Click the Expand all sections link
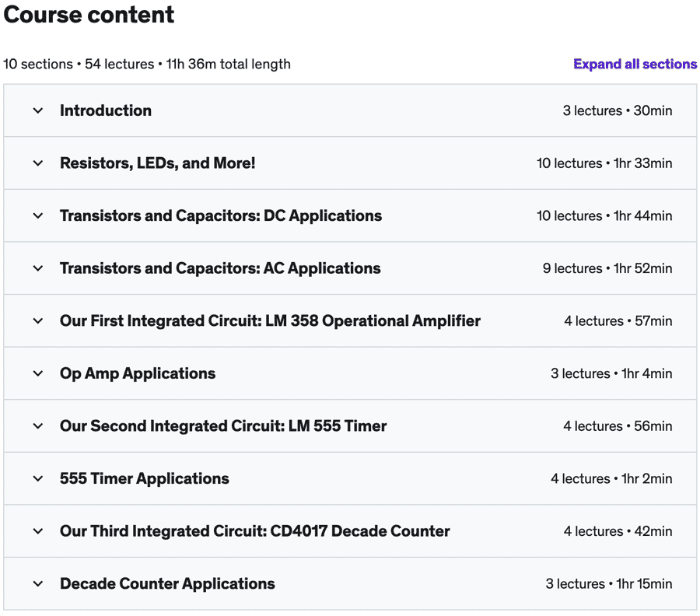Viewport: 700px width, 616px height. (635, 65)
